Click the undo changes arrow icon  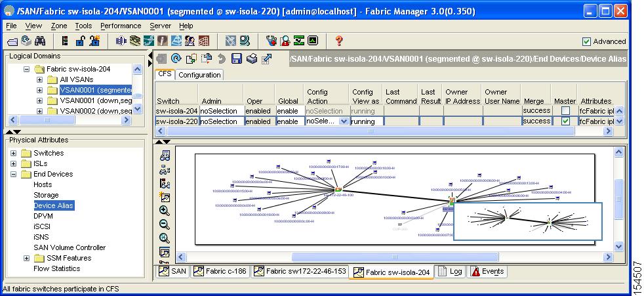(222, 59)
